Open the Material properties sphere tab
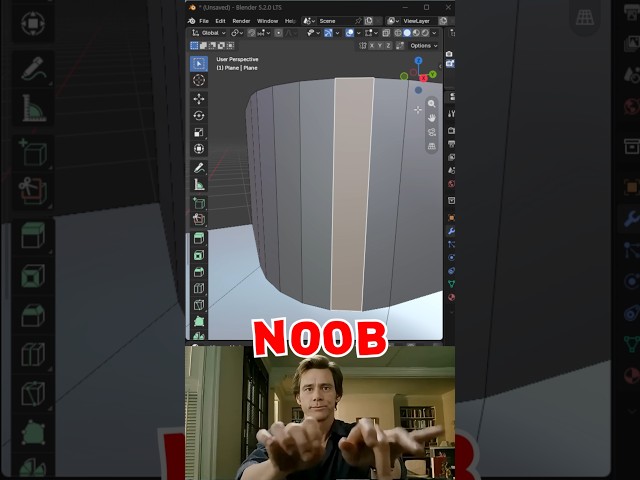 451,297
